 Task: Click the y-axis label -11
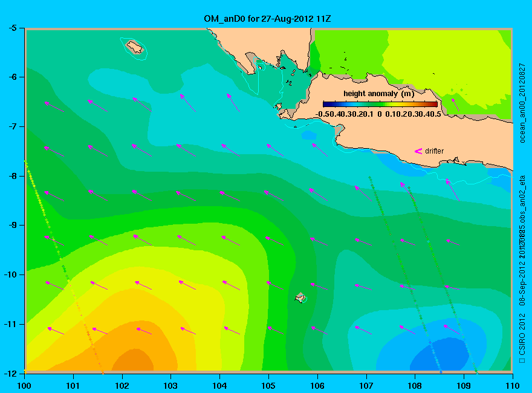pos(10,324)
